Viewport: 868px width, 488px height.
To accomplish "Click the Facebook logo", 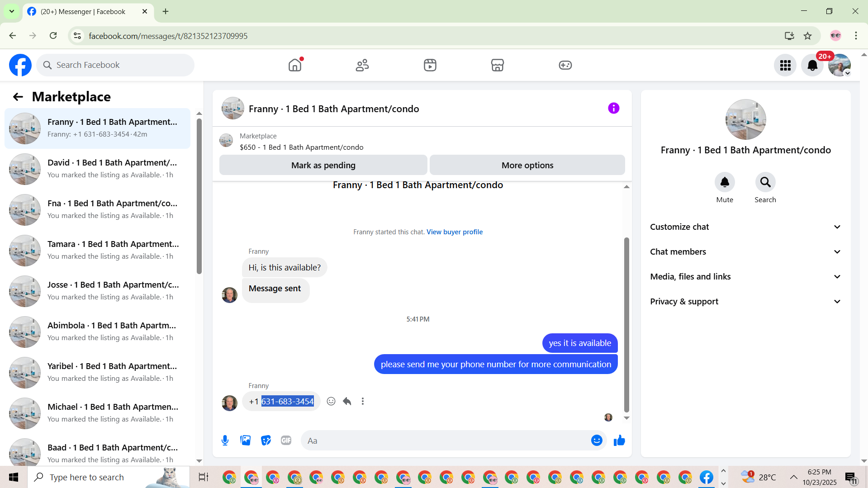I will (x=20, y=65).
